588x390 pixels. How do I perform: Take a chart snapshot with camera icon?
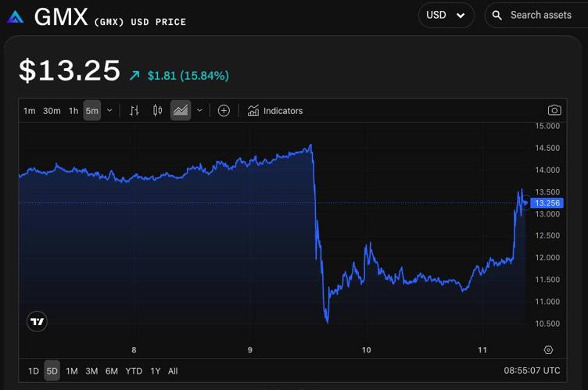(x=554, y=111)
